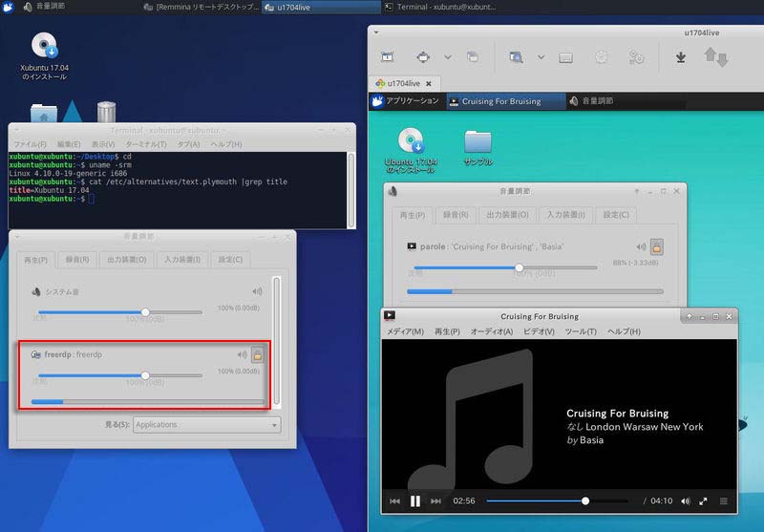Open Terminal 編集(E) menu
The image size is (764, 532).
69,144
